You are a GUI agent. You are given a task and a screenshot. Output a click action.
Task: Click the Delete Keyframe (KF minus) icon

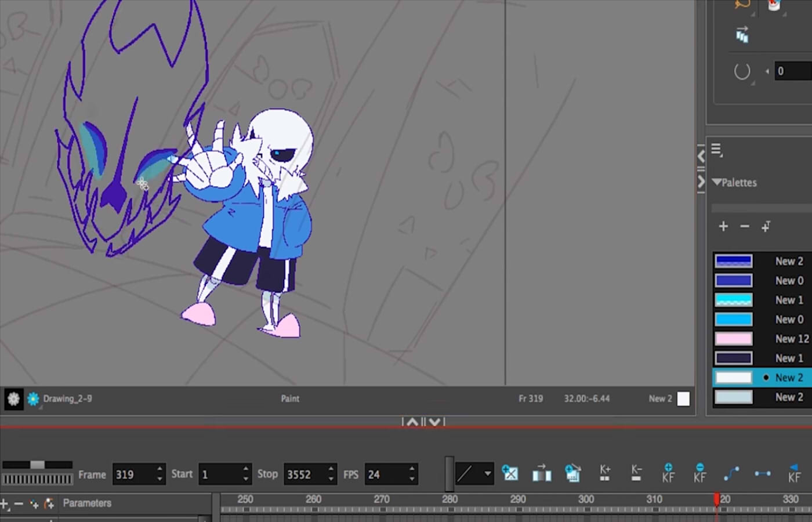tap(699, 474)
